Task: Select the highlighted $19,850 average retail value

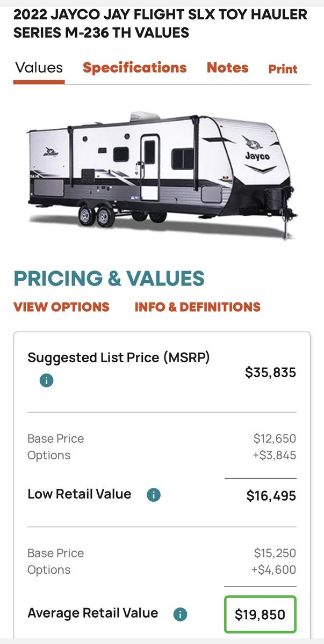Action: point(260,614)
